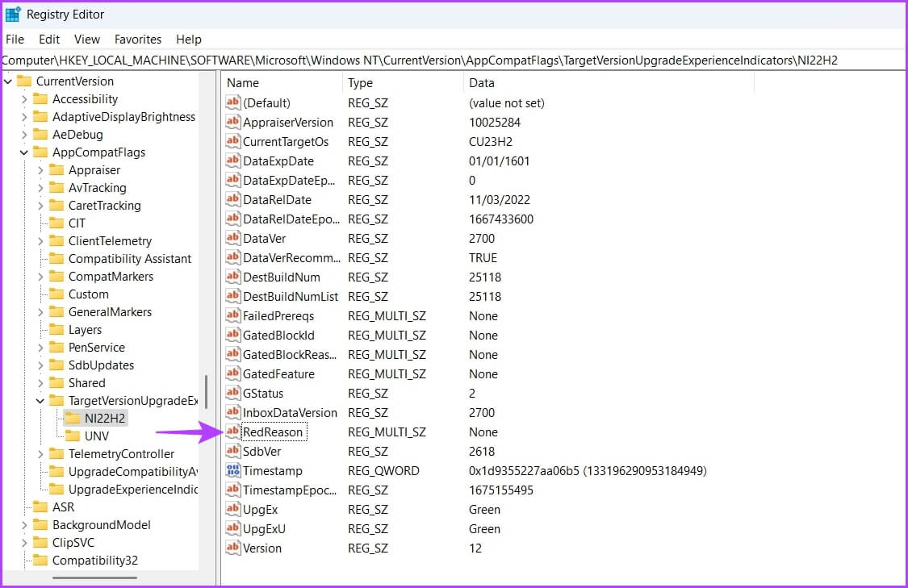Viewport: 908px width, 588px height.
Task: Click the multi-string icon beside FailedPrereqs
Action: (232, 315)
